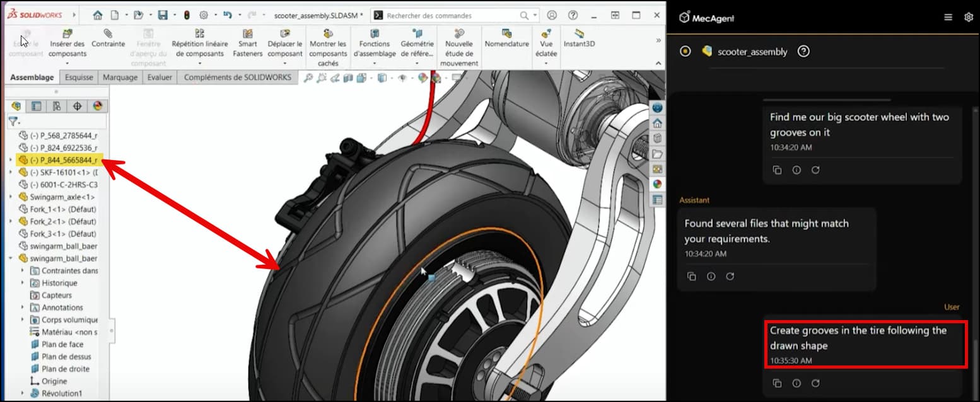The width and height of the screenshot is (980, 402).
Task: Open Fonctions d'assemblage tool
Action: 375,43
